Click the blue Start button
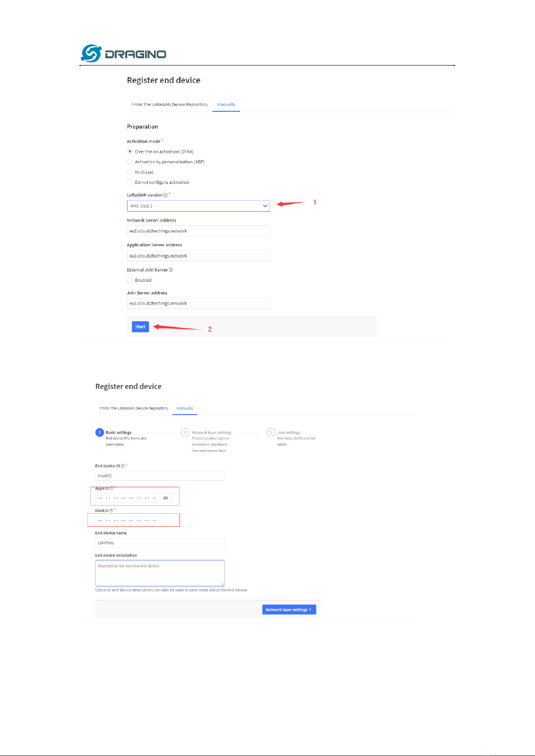Screen dimensions: 535x756 pyautogui.click(x=140, y=327)
